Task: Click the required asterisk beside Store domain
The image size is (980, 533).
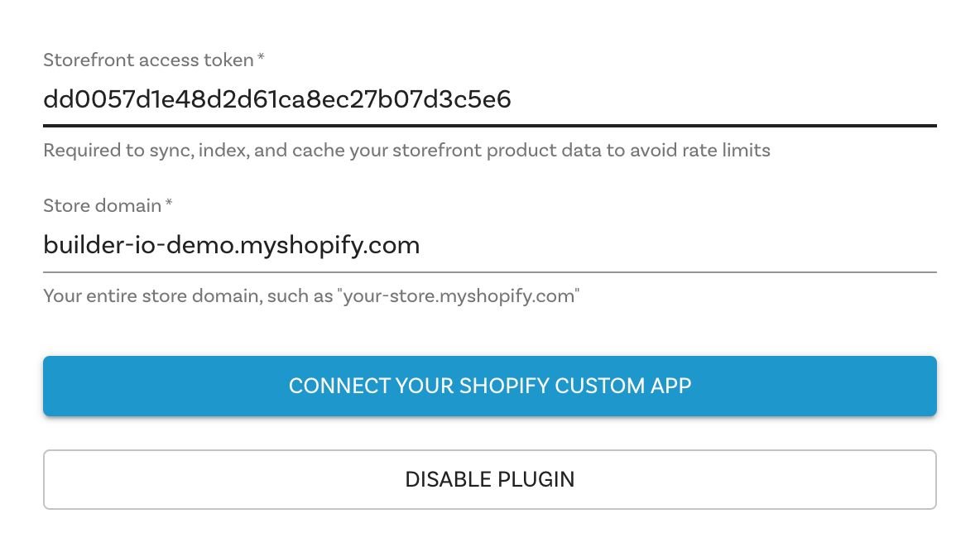Action: click(169, 204)
